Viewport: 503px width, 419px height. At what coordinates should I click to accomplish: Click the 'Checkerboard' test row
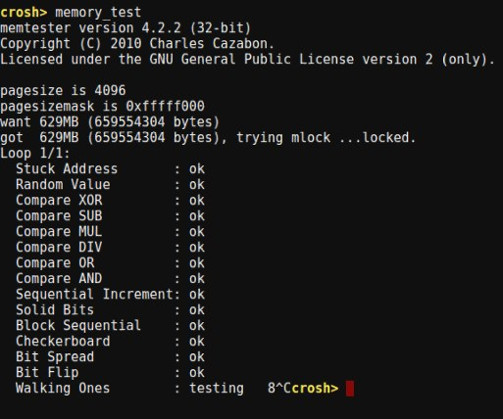(x=110, y=341)
